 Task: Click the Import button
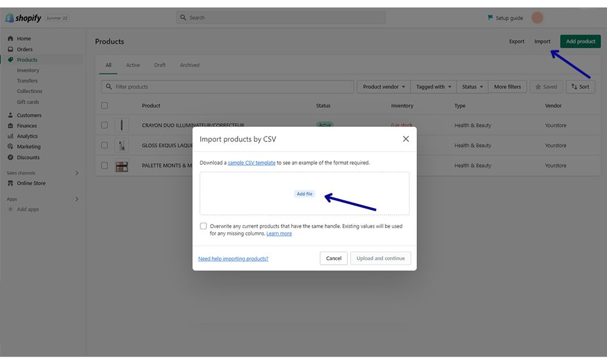click(x=542, y=41)
